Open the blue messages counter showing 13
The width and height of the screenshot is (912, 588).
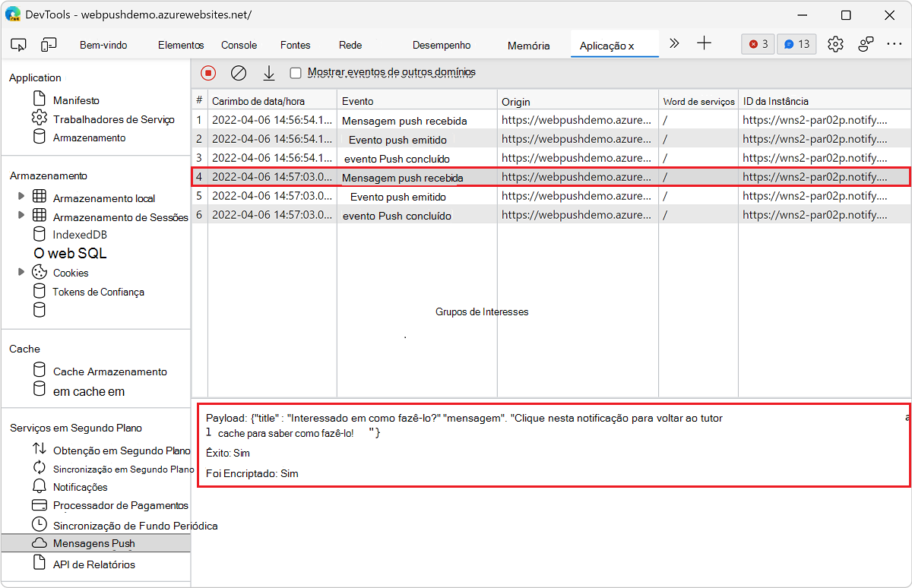click(796, 44)
